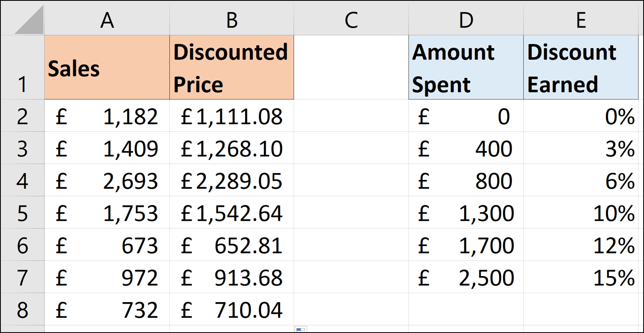Click the cell with 15% discount
Viewport: 644px width, 333px height.
[581, 277]
